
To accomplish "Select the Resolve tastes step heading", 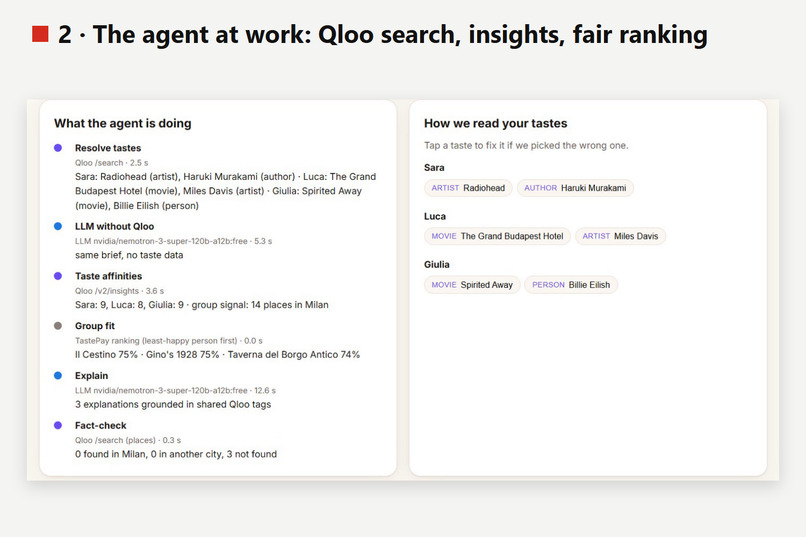I will [108, 148].
